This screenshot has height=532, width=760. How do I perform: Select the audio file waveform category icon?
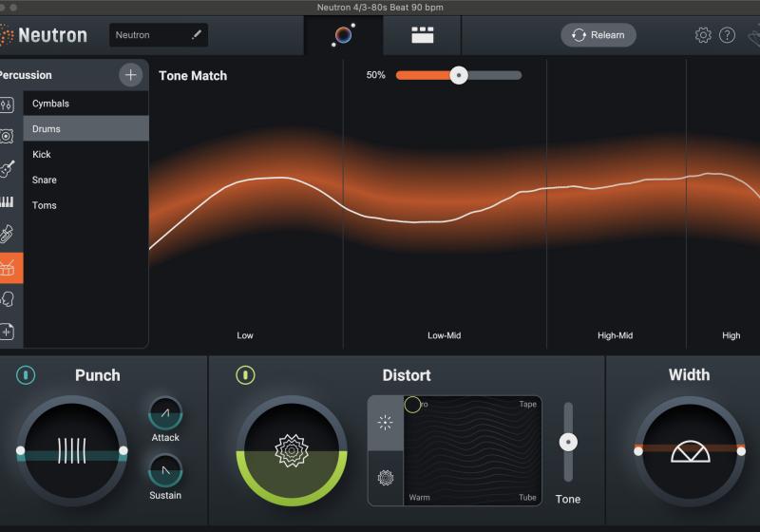tap(7, 332)
